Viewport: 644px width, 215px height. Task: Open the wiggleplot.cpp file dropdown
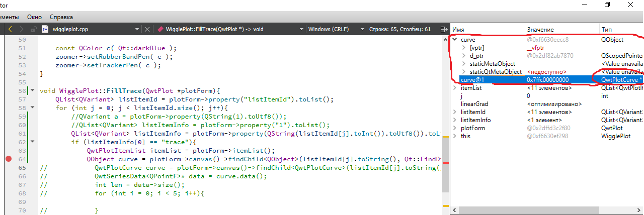point(137,30)
